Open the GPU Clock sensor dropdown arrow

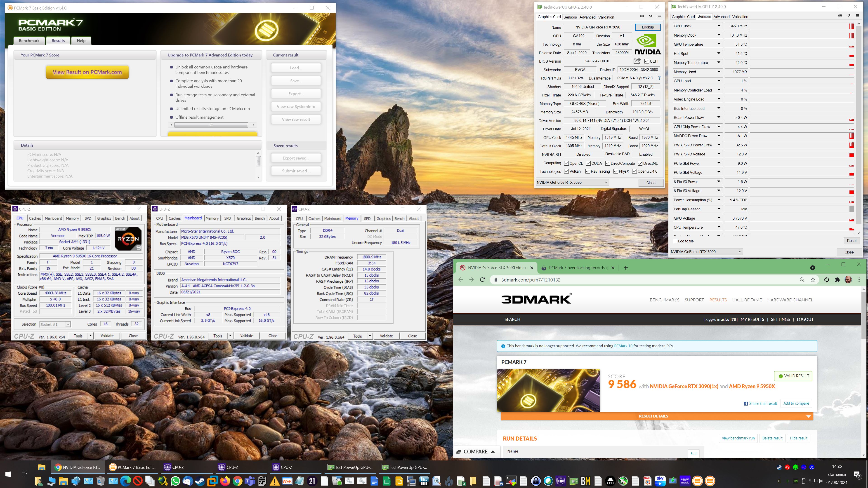pyautogui.click(x=719, y=26)
